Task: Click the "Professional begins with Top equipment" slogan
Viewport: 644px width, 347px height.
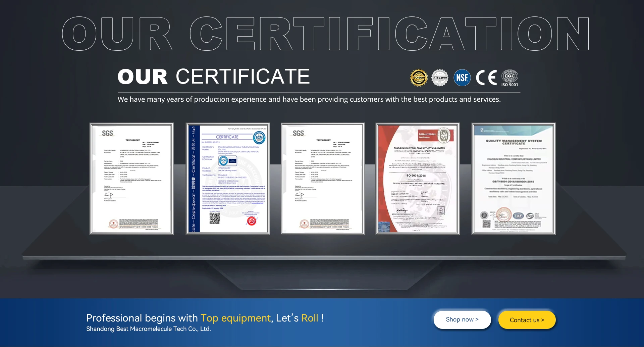Action: [205, 318]
